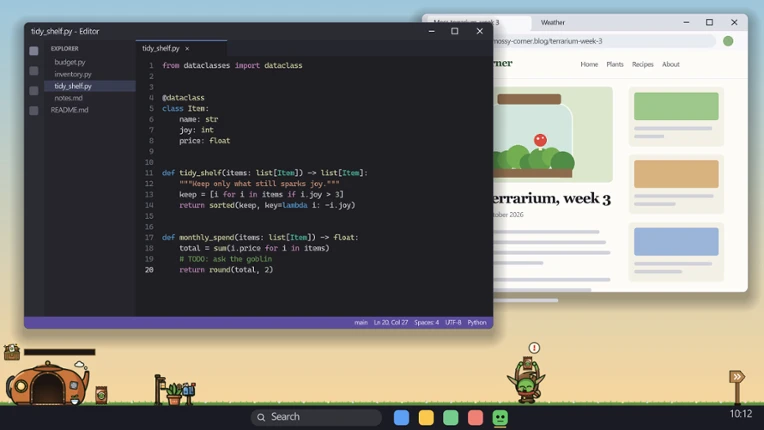The width and height of the screenshot is (764, 430).
Task: Click the taskbar clock showing 10:12
Action: pyautogui.click(x=741, y=414)
